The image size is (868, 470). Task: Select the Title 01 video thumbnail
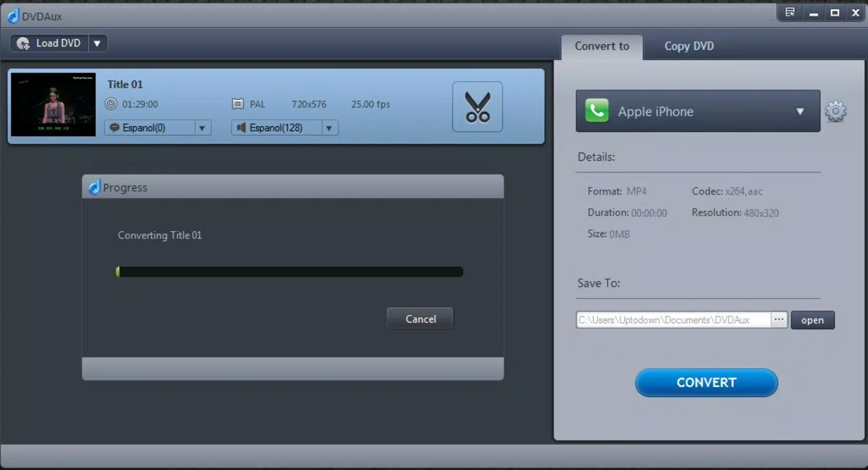coord(53,105)
